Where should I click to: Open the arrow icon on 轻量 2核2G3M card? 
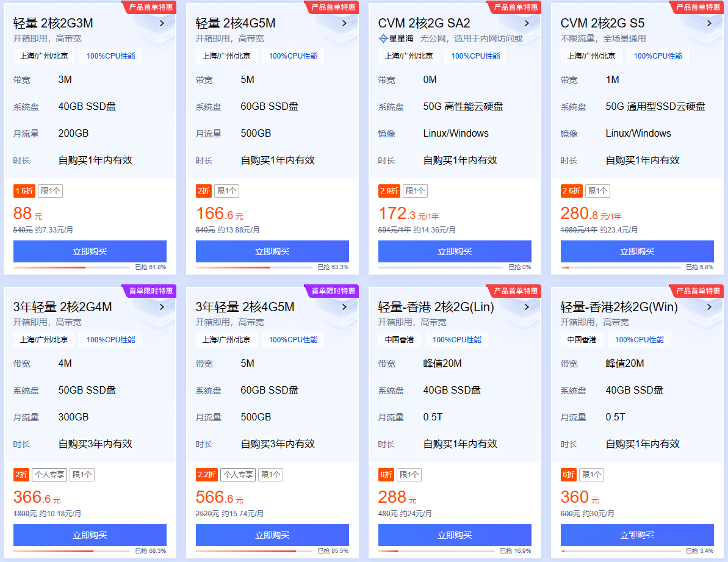click(161, 23)
